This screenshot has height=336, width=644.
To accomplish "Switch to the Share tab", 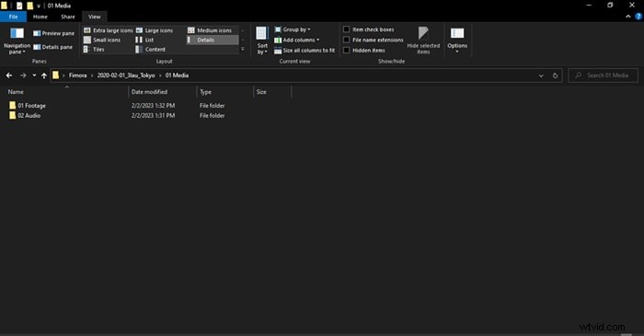I will pyautogui.click(x=68, y=17).
